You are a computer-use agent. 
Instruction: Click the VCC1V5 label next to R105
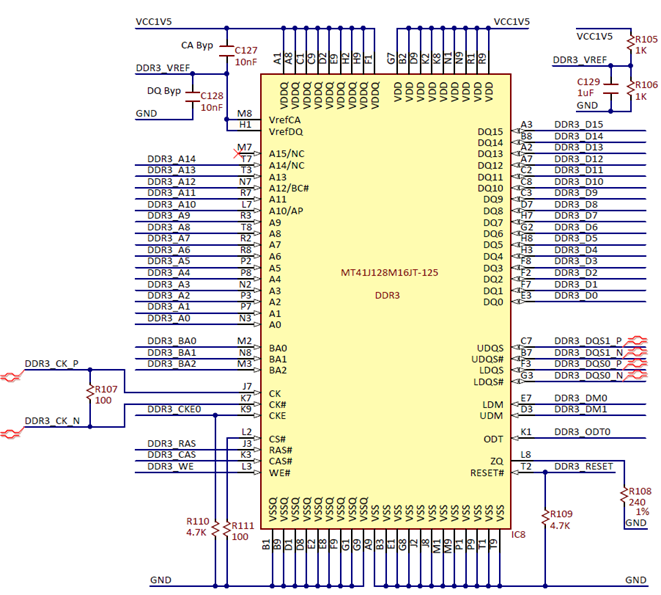(594, 37)
